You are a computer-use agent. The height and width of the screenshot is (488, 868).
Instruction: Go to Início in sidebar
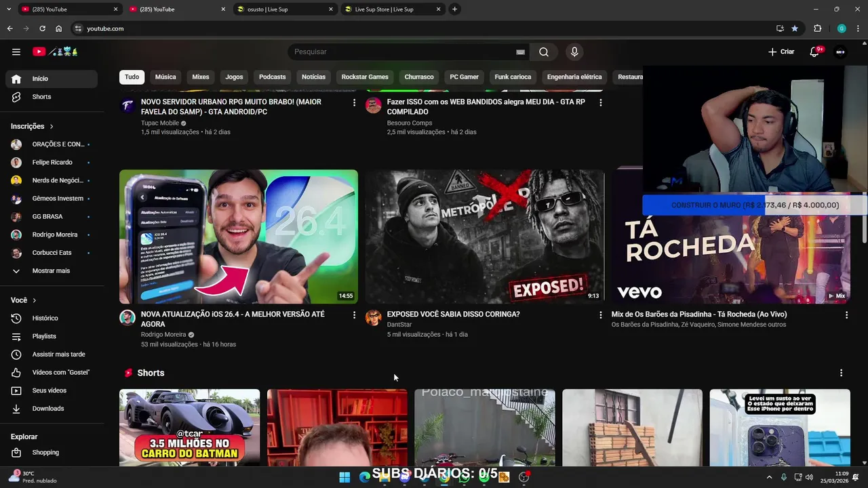click(52, 79)
